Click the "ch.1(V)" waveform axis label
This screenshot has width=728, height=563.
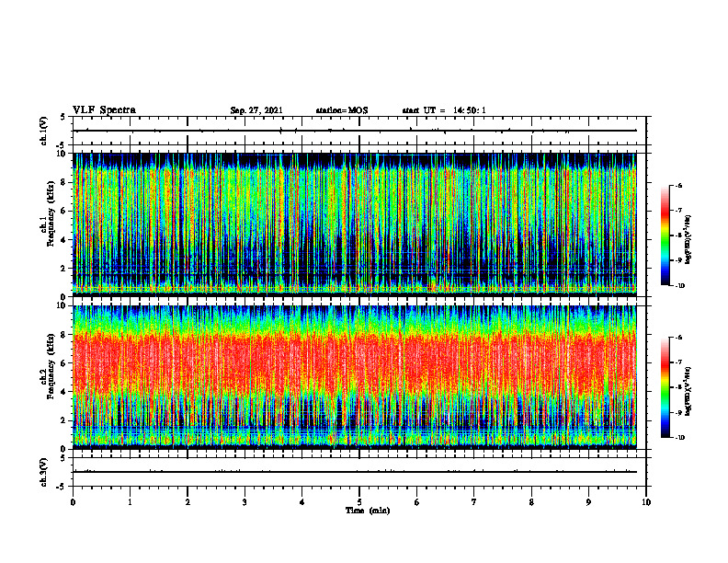tap(44, 131)
